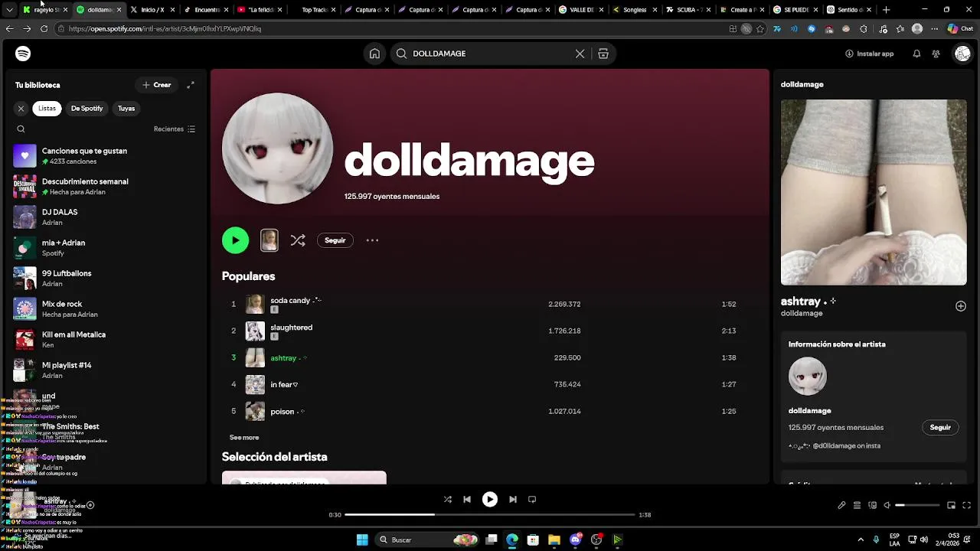The height and width of the screenshot is (551, 980).
Task: Open the miniplayer icon
Action: [x=952, y=505]
